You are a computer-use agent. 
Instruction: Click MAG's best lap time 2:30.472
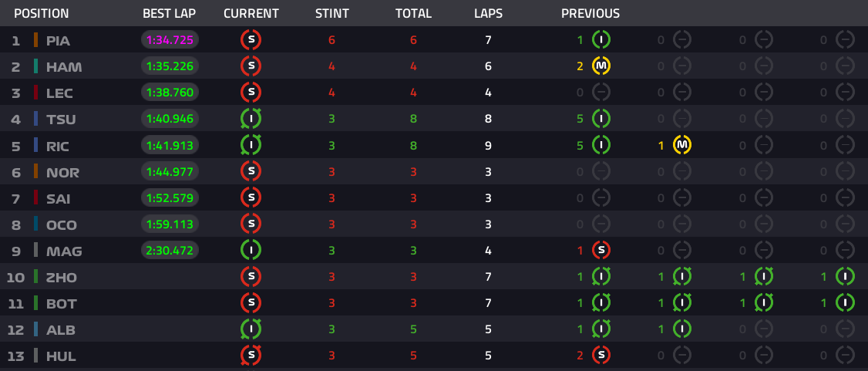click(x=170, y=250)
